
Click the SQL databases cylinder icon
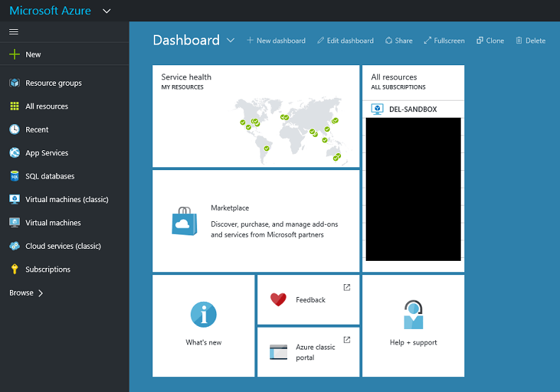pos(14,176)
